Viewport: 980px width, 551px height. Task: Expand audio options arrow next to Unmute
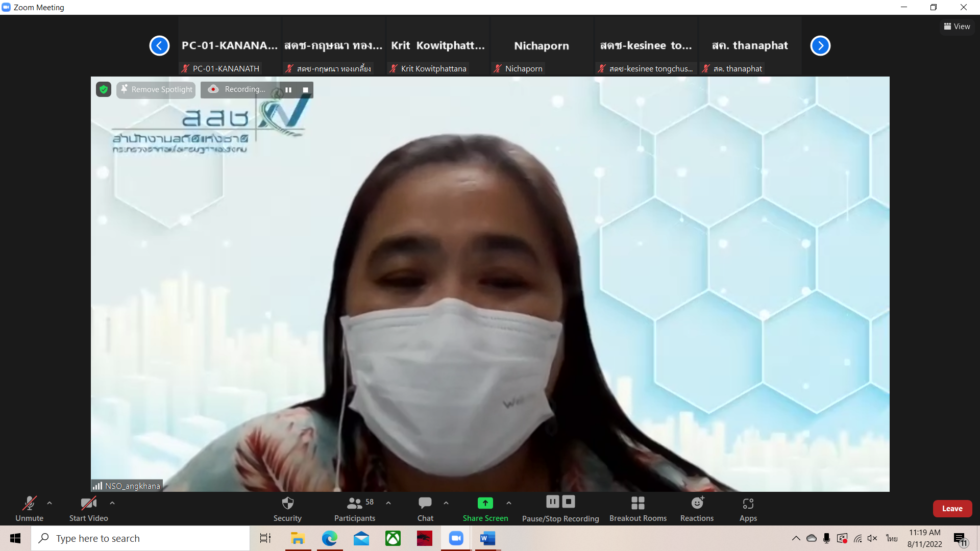[50, 503]
